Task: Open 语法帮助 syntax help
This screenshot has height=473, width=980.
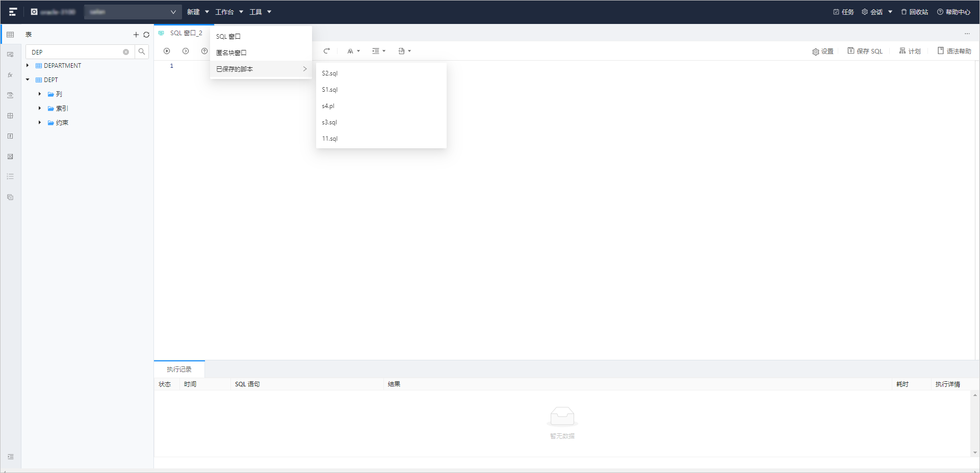Action: [954, 51]
